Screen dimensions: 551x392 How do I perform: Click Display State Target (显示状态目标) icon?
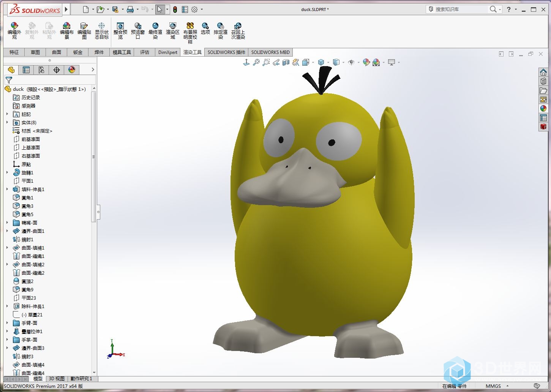[x=101, y=30]
